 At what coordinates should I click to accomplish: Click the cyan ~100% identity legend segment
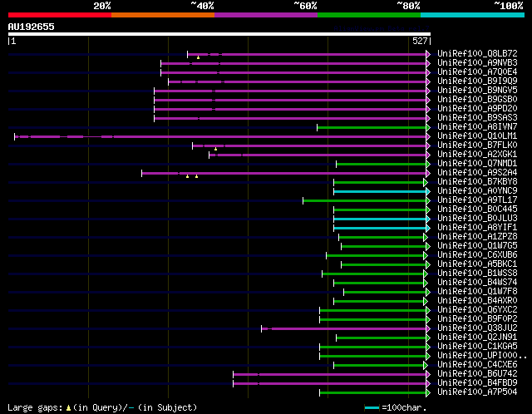(x=473, y=15)
